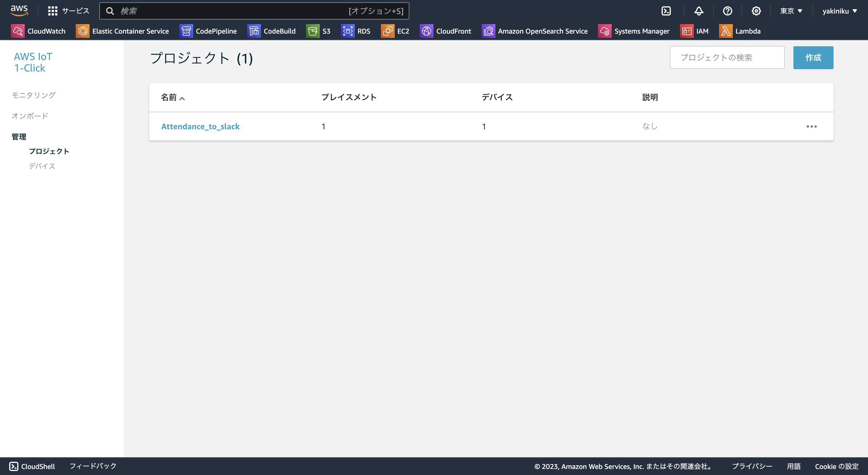
Task: Select デバイス in sidebar
Action: click(42, 166)
